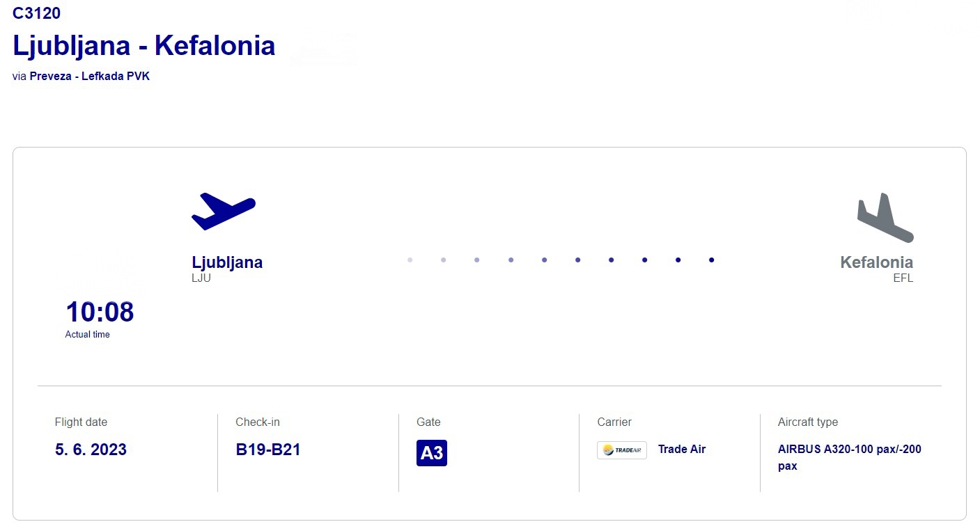Image resolution: width=980 pixels, height=531 pixels.
Task: Click the Actual time label
Action: (x=88, y=335)
